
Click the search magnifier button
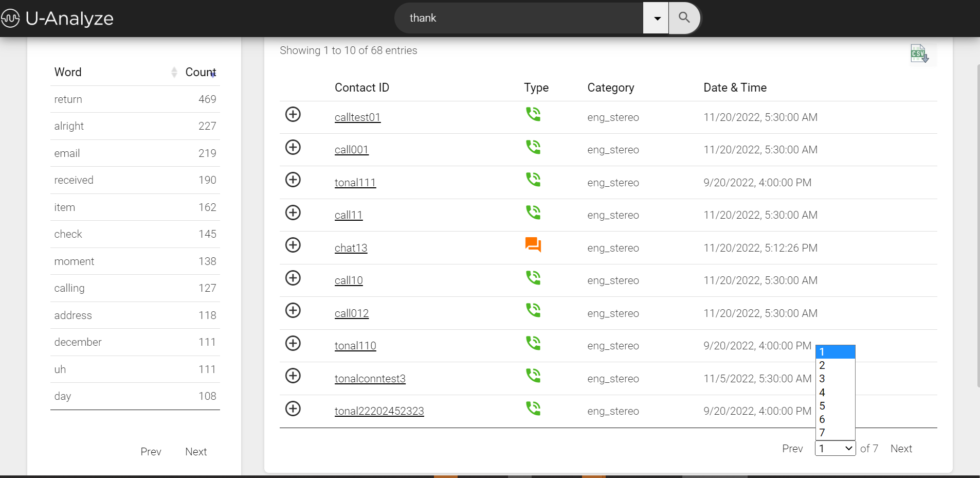[684, 18]
